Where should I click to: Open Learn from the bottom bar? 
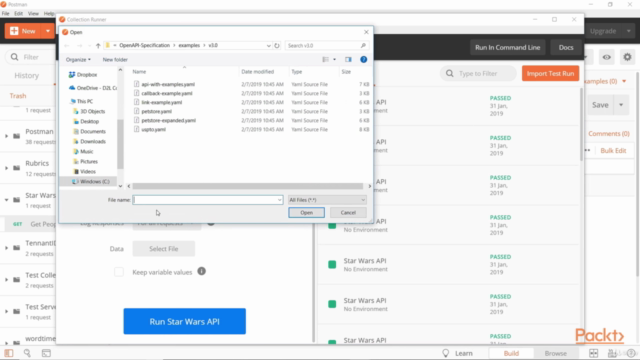pos(458,353)
